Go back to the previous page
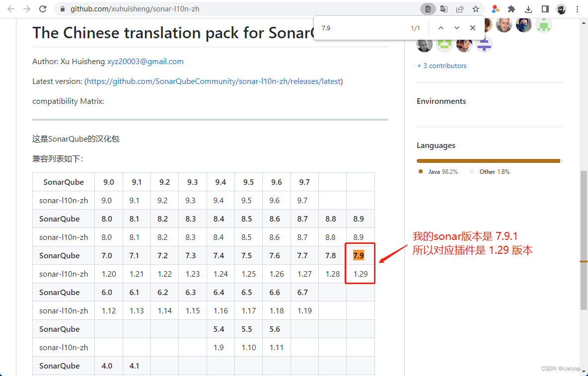 coord(11,9)
